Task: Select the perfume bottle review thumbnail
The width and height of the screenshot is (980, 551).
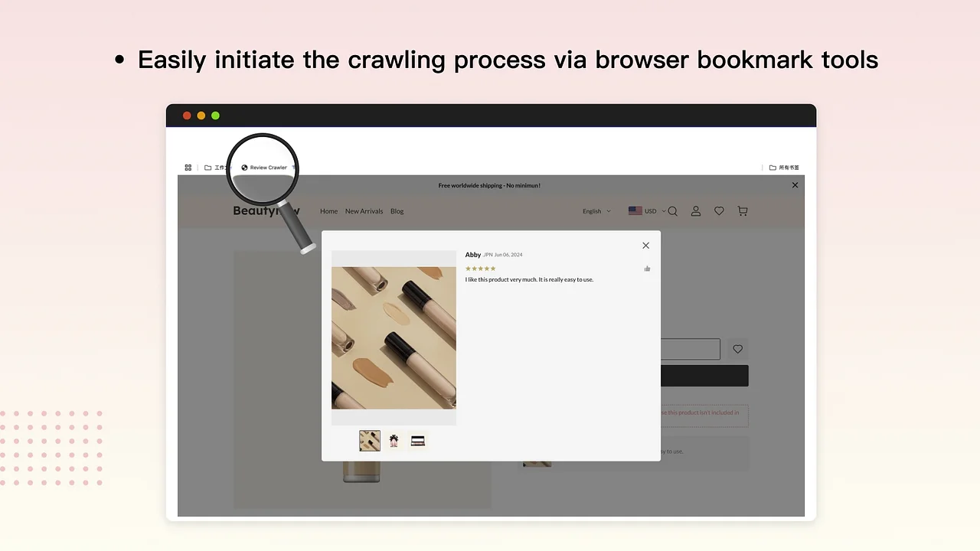Action: click(x=394, y=440)
